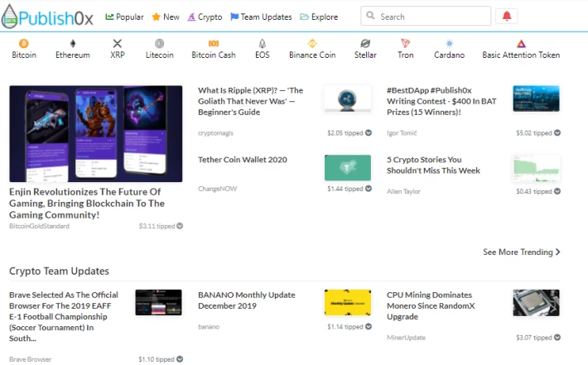Click tip check icon beside $3.07 tipped
This screenshot has height=365, width=588.
click(x=557, y=337)
